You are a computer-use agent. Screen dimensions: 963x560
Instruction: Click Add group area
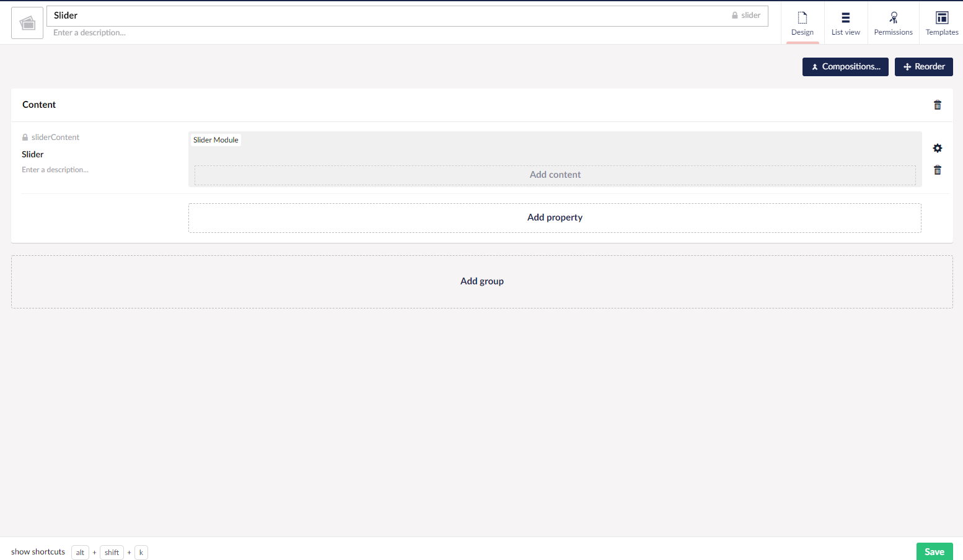coord(481,282)
